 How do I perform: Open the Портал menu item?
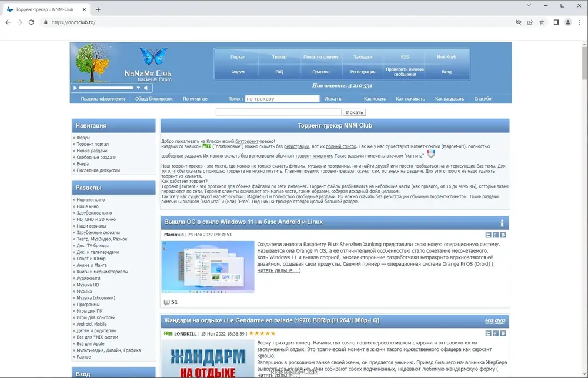238,57
